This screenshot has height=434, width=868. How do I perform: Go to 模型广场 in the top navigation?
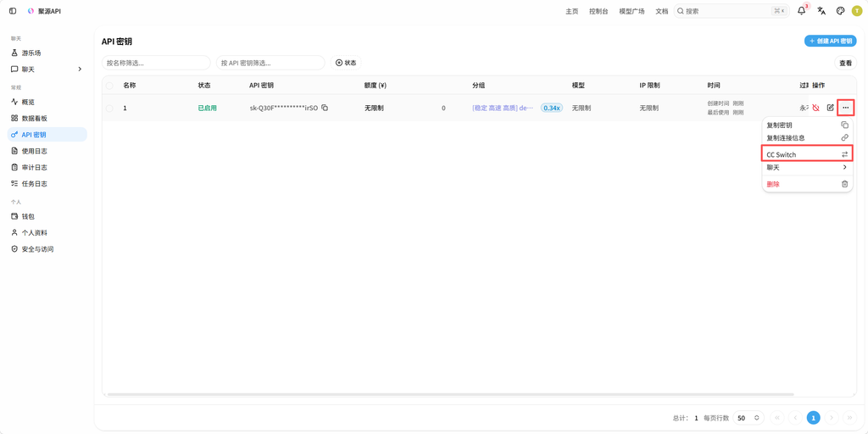point(632,11)
